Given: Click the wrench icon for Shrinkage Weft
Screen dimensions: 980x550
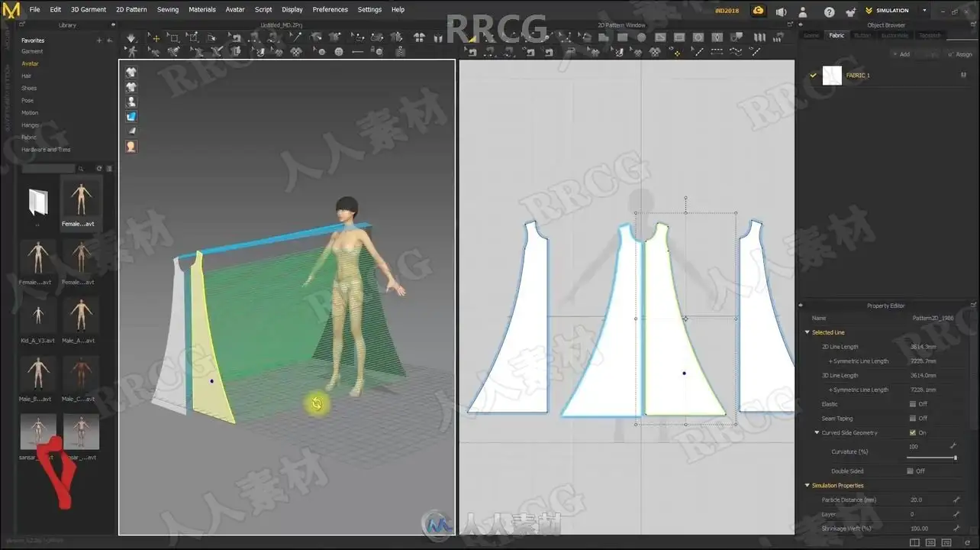Looking at the screenshot, I should pyautogui.click(x=956, y=528).
